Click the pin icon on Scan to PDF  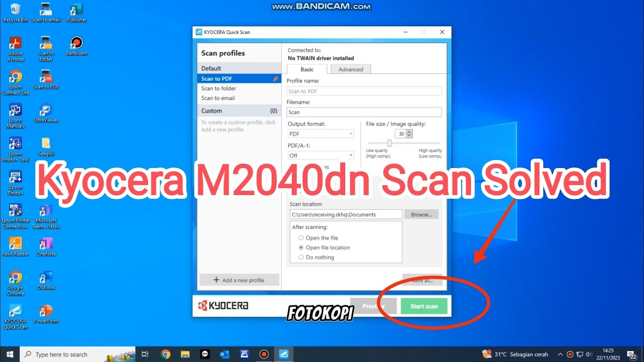[x=275, y=78]
